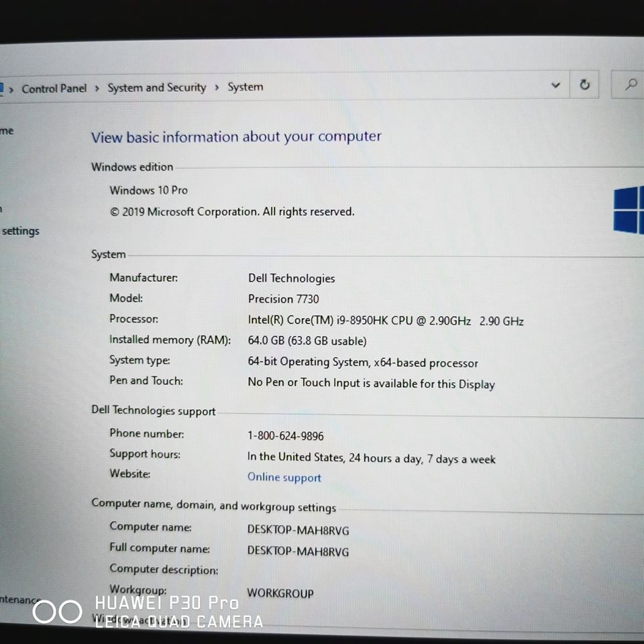
Task: Click the cut-off Maintenance sidebar link
Action: point(19,599)
